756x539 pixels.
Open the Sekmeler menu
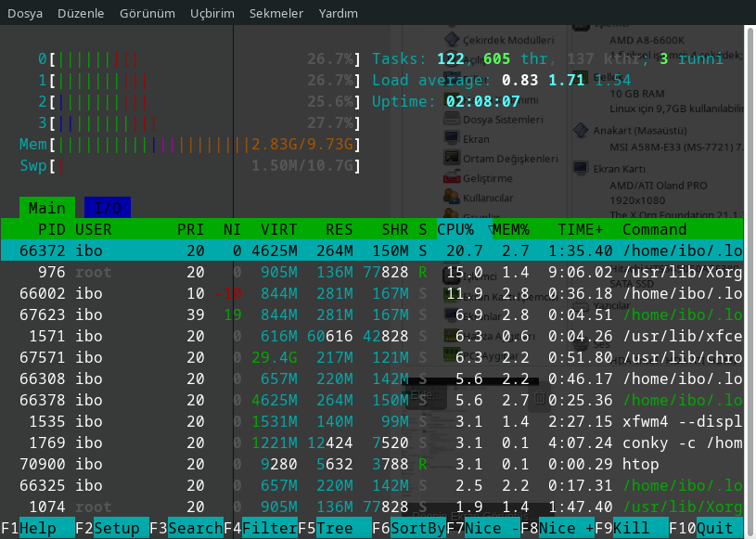coord(271,14)
